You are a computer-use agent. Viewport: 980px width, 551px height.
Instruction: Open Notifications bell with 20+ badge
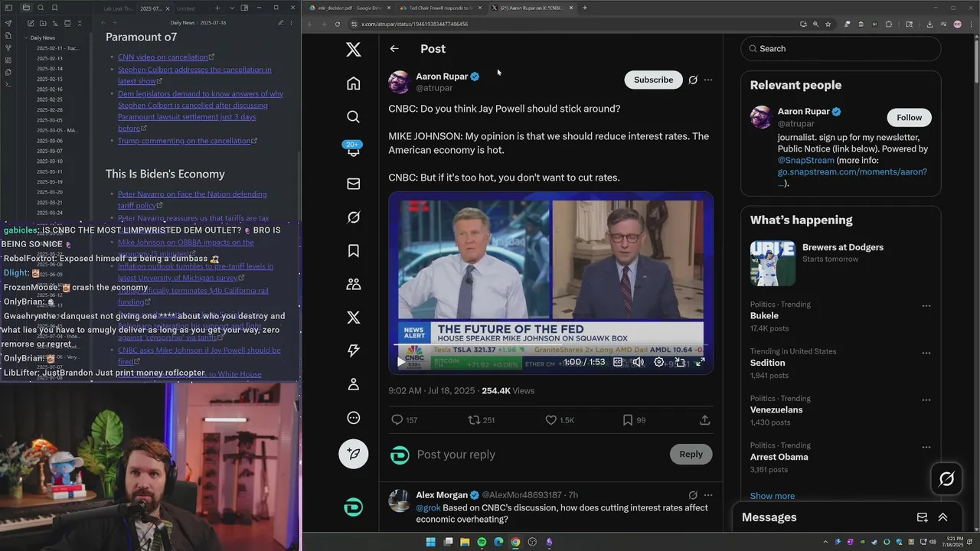(x=353, y=149)
